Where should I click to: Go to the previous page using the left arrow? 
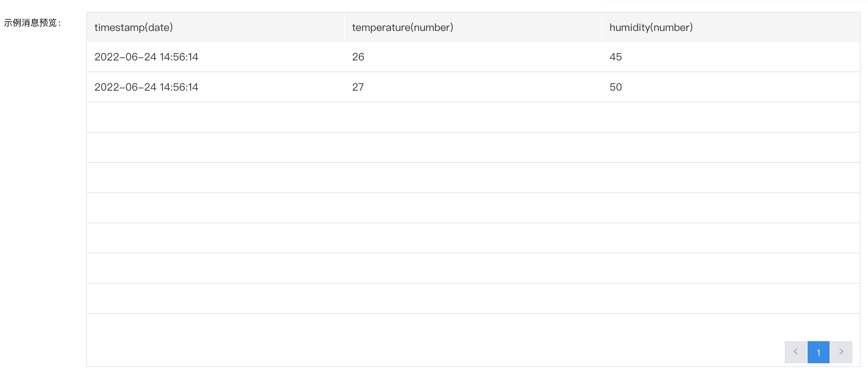coord(796,352)
